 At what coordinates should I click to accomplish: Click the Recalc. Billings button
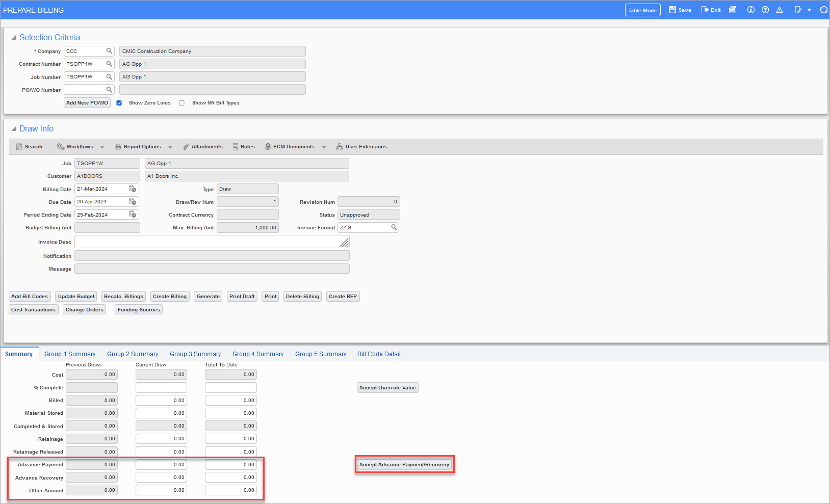[x=123, y=297]
